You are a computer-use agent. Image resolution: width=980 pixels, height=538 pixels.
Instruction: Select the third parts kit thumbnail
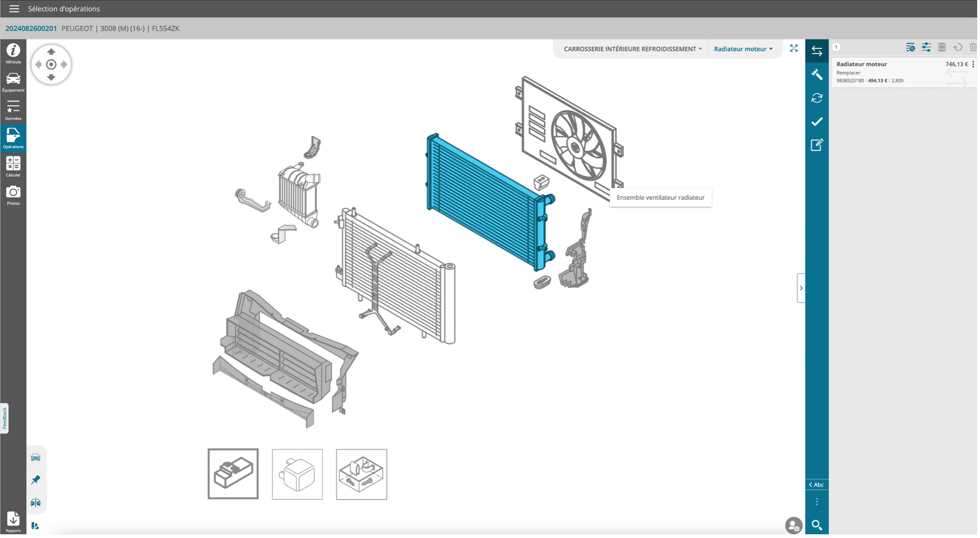[x=361, y=474]
